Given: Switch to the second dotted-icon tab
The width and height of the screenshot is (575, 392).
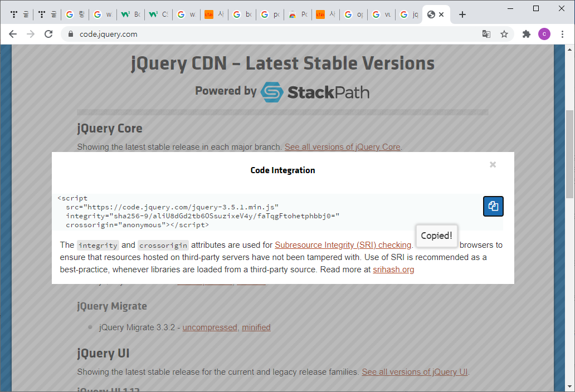Looking at the screenshot, I should click(47, 14).
